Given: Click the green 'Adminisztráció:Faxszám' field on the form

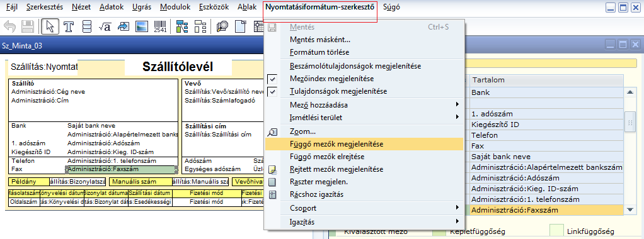Looking at the screenshot, I should click(122, 169).
